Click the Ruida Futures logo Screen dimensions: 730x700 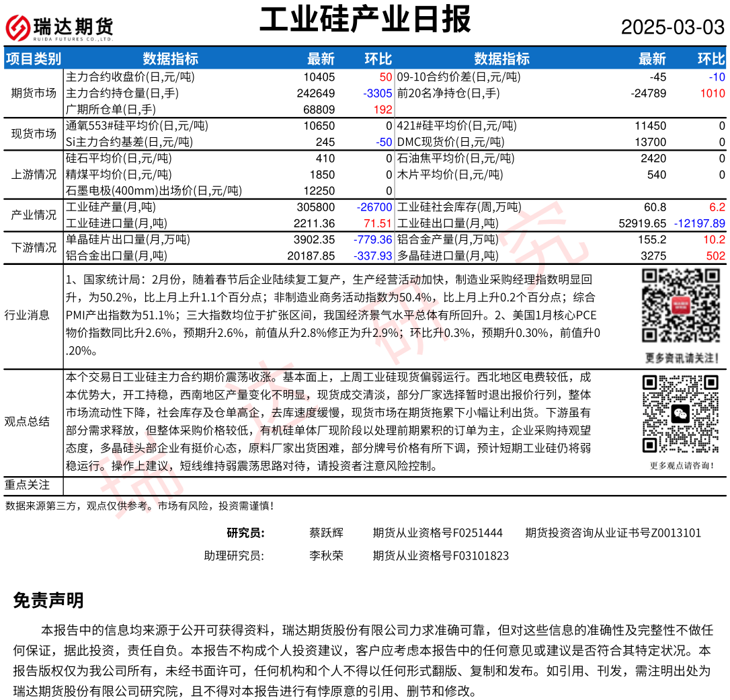pos(59,28)
